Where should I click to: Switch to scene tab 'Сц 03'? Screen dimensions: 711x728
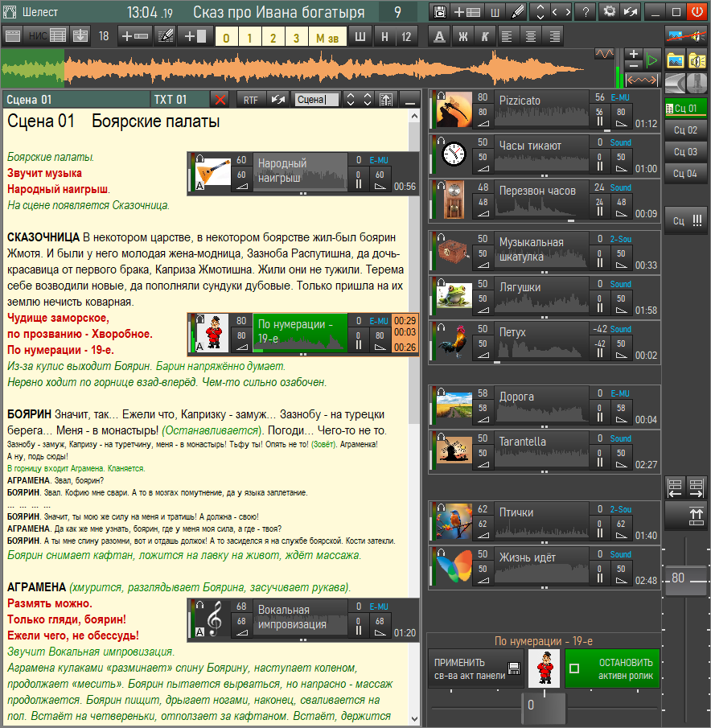click(x=685, y=152)
